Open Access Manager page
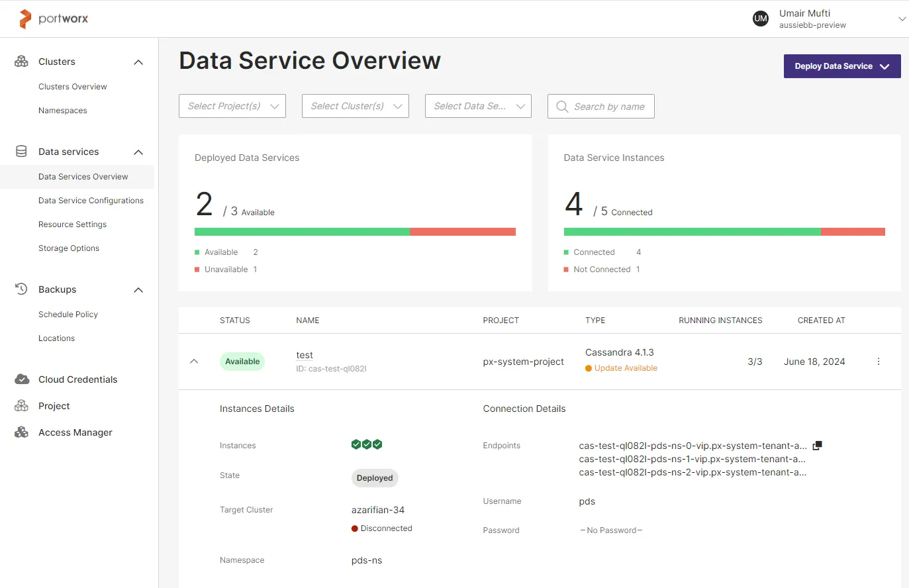909x588 pixels. [75, 432]
